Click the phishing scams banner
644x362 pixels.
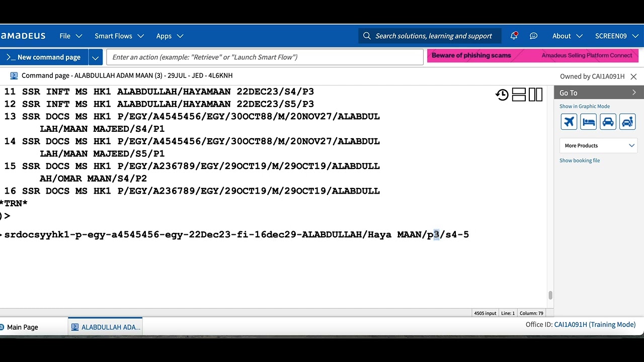(x=533, y=55)
